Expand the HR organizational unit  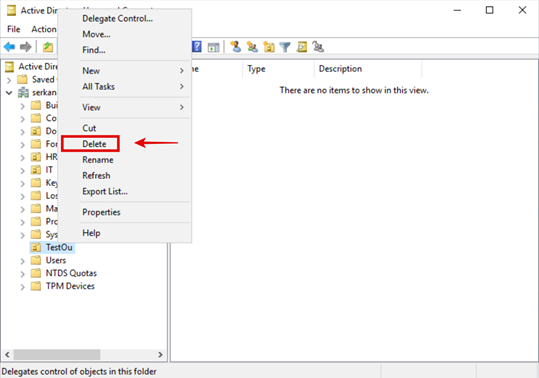coord(23,158)
